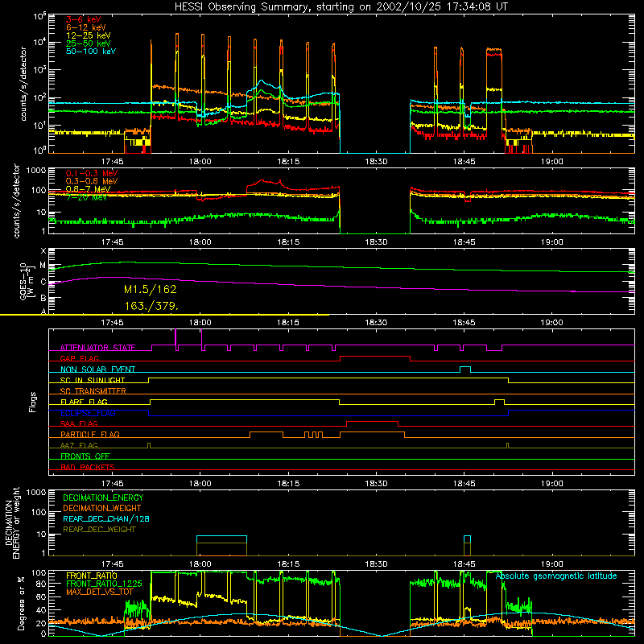The width and height of the screenshot is (644, 644).
Task: Select the 18:15 tick under the MeV panel
Action: (288, 242)
